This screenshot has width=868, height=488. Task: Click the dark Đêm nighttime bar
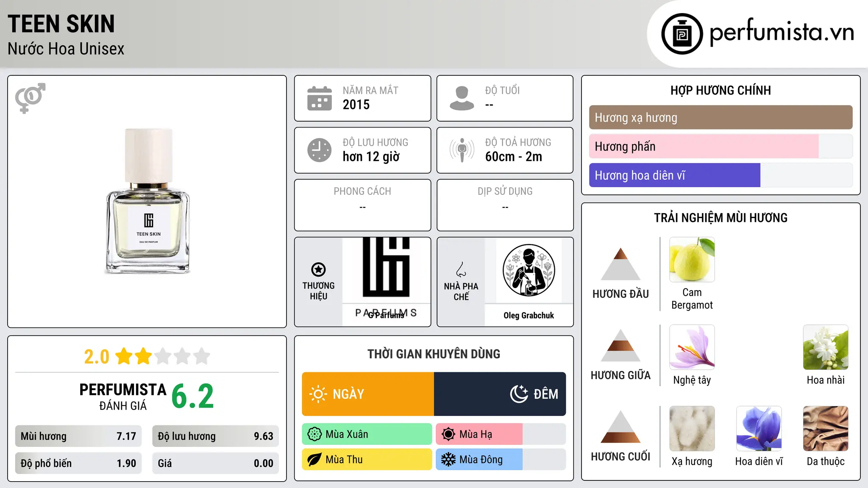[500, 394]
